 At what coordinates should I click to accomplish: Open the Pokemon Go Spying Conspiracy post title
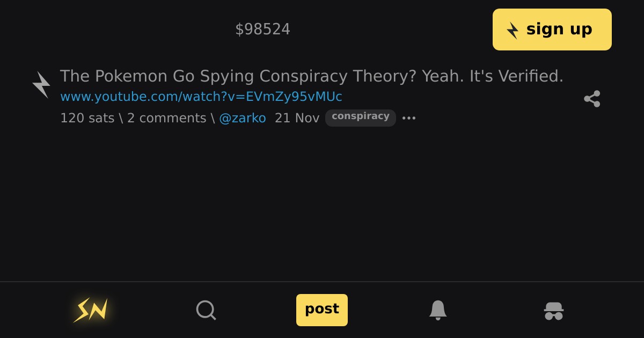pyautogui.click(x=312, y=76)
